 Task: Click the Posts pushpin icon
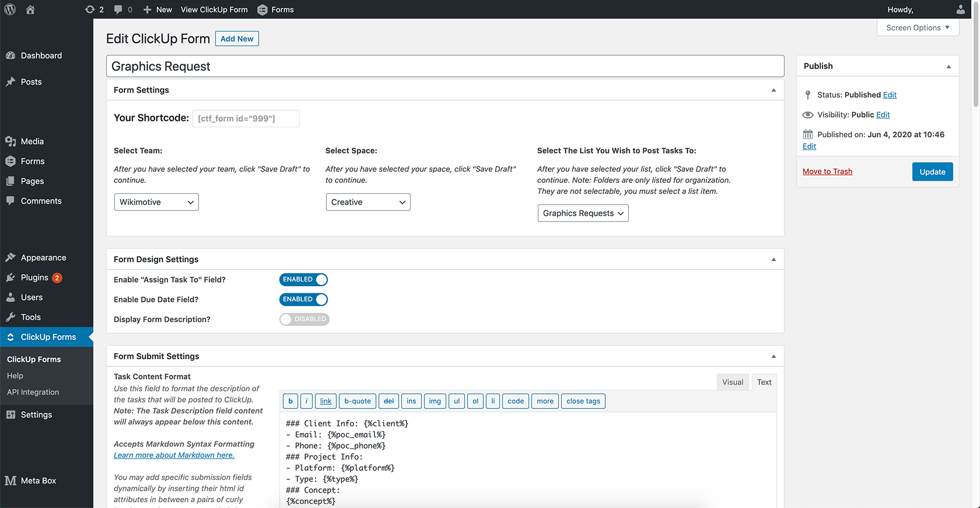[10, 82]
